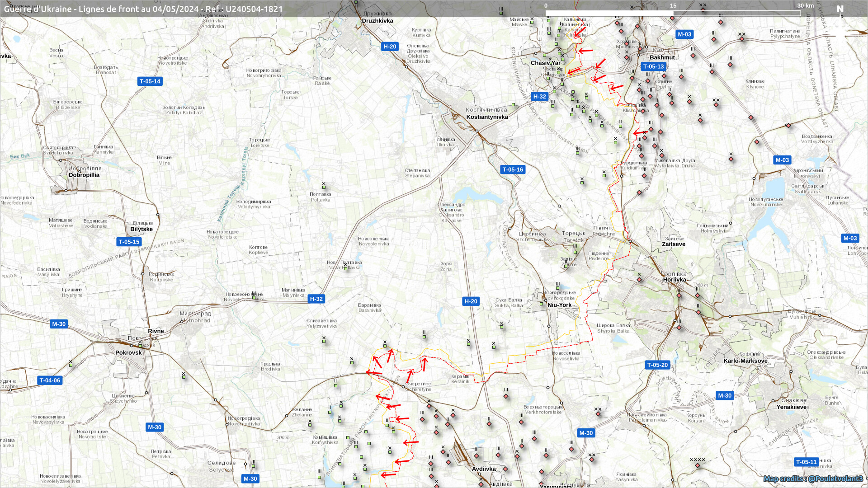The image size is (868, 488).
Task: Click the Niu-York town label
Action: click(x=559, y=305)
